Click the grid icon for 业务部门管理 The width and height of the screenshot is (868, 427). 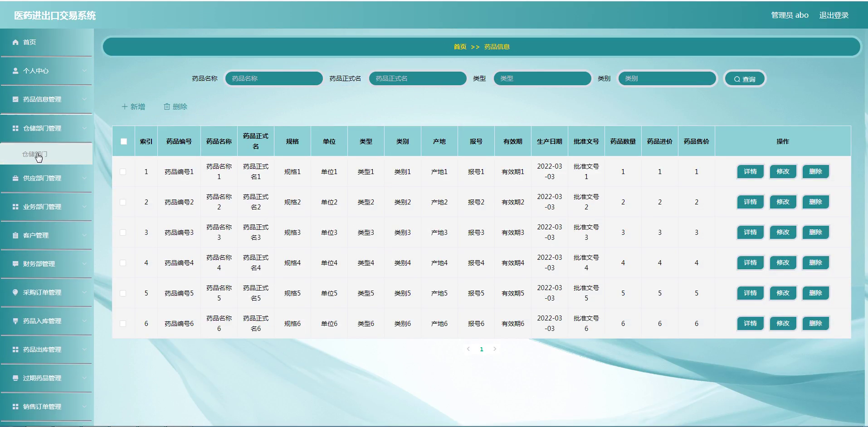coord(15,207)
